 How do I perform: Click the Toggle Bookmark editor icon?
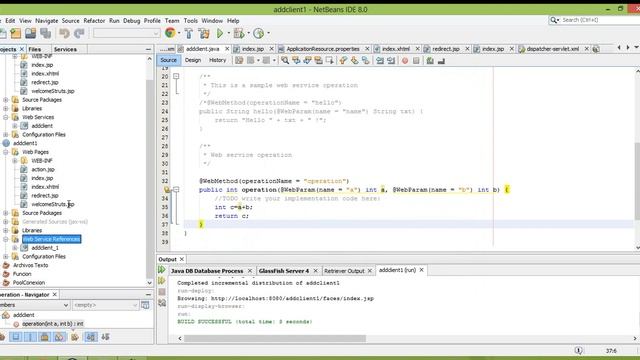tap(366, 61)
